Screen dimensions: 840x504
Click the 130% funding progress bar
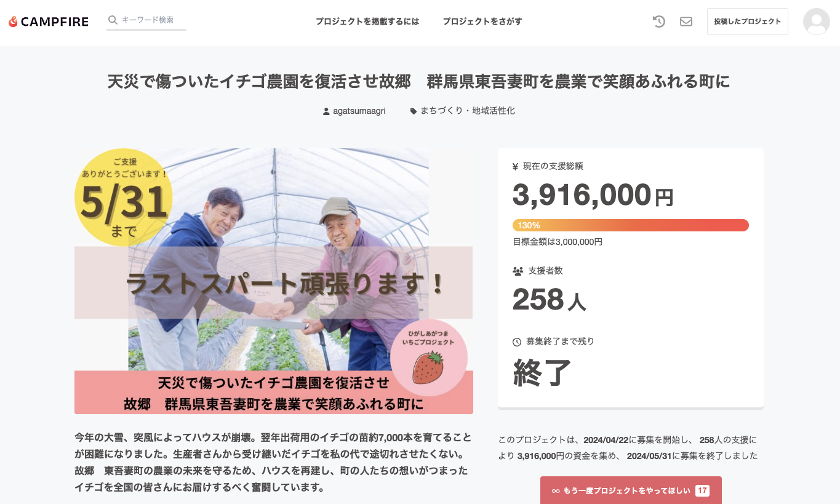coord(630,225)
